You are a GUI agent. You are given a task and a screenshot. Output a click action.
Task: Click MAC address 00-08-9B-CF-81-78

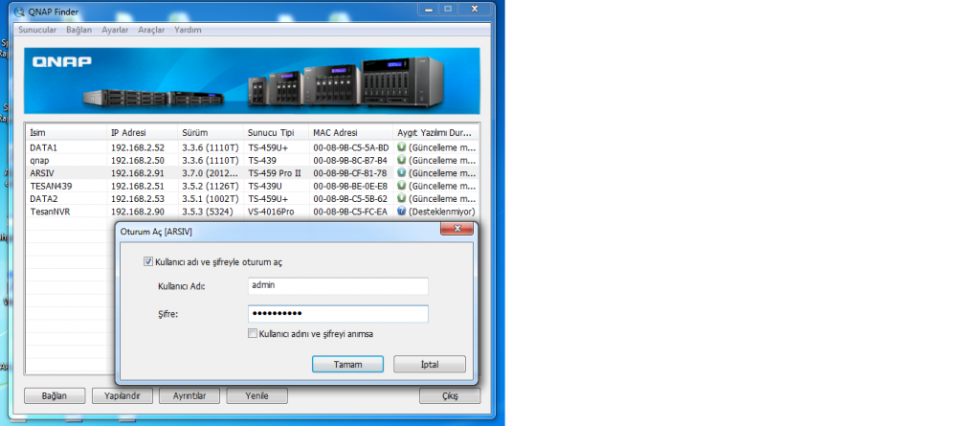tap(349, 172)
